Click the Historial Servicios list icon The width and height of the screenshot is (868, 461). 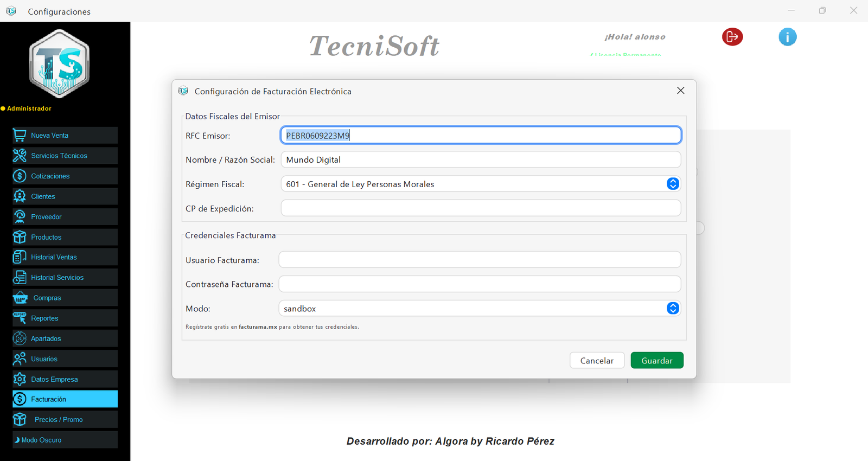tap(20, 277)
